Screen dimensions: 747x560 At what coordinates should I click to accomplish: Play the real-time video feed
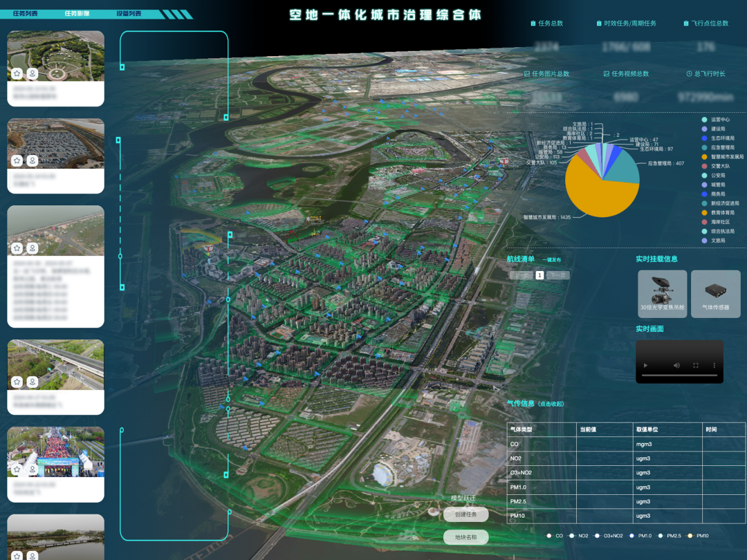pos(646,365)
